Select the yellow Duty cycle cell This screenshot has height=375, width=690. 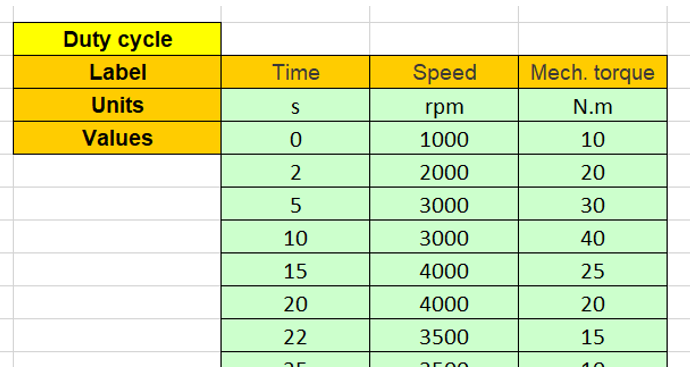(x=117, y=39)
